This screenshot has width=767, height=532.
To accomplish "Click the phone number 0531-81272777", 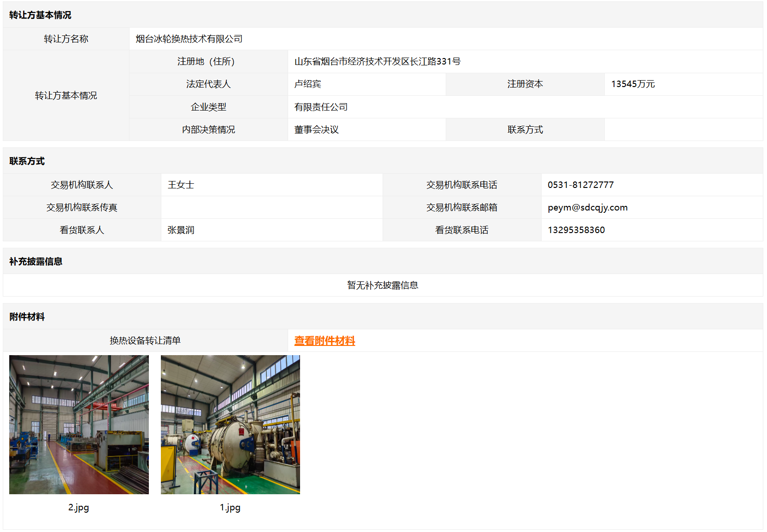I will [x=580, y=185].
